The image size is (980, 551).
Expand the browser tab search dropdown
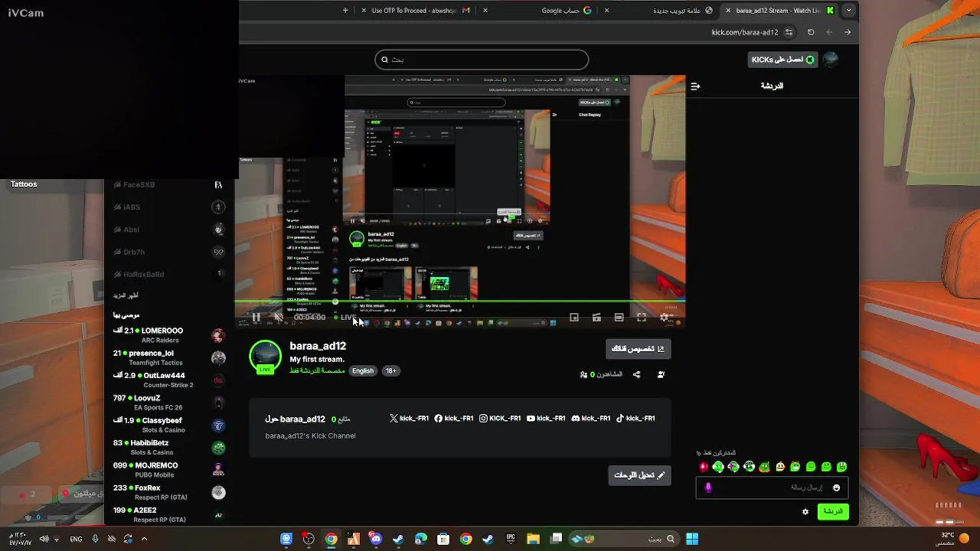848,11
